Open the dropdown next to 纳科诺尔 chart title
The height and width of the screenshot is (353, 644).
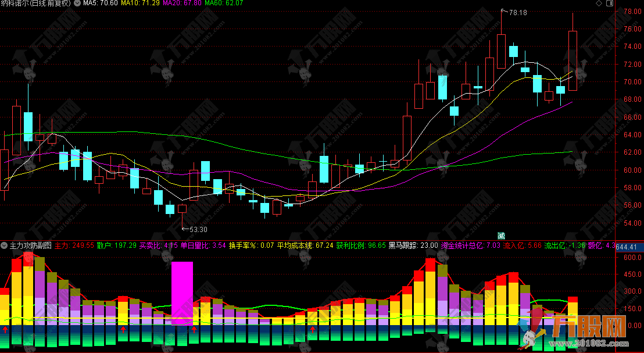[x=77, y=3]
